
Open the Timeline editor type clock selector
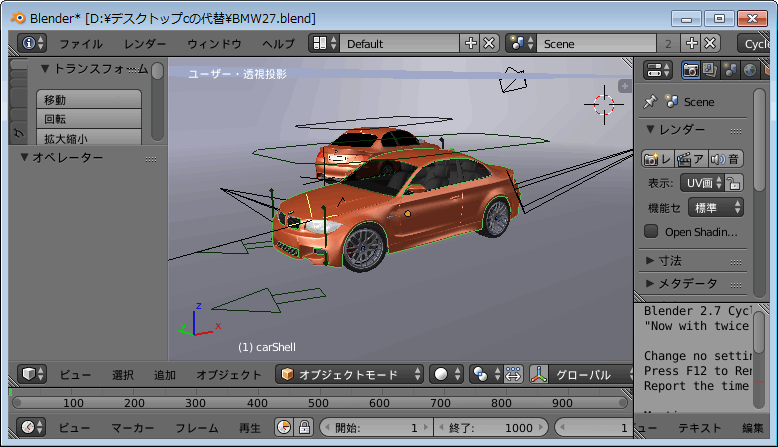pyautogui.click(x=32, y=427)
